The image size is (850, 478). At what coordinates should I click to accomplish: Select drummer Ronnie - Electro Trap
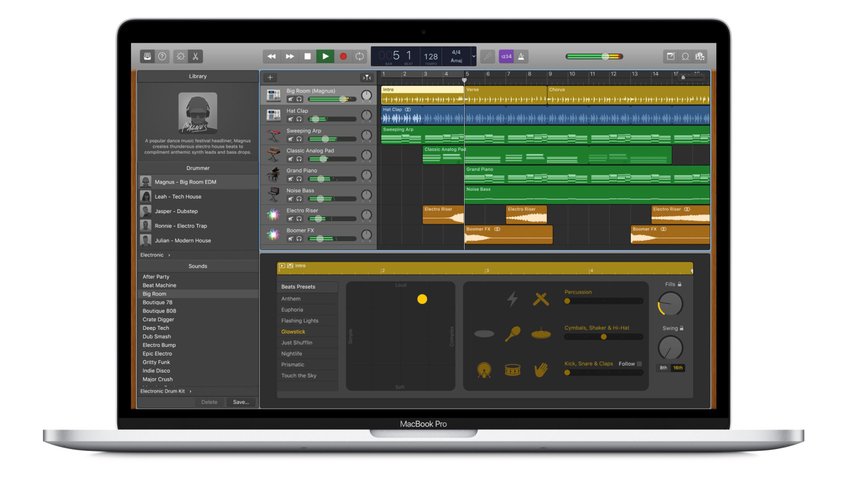[x=198, y=226]
